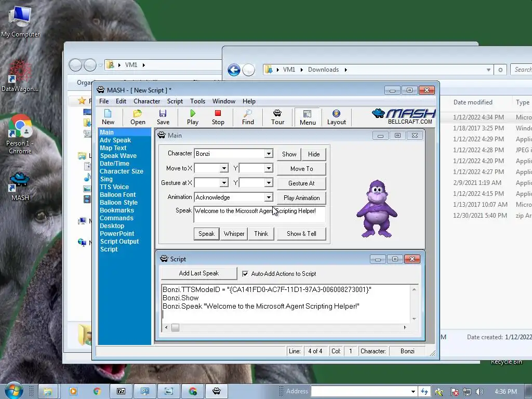Viewport: 532px width, 399px height.
Task: Open the Help menu
Action: click(x=249, y=101)
